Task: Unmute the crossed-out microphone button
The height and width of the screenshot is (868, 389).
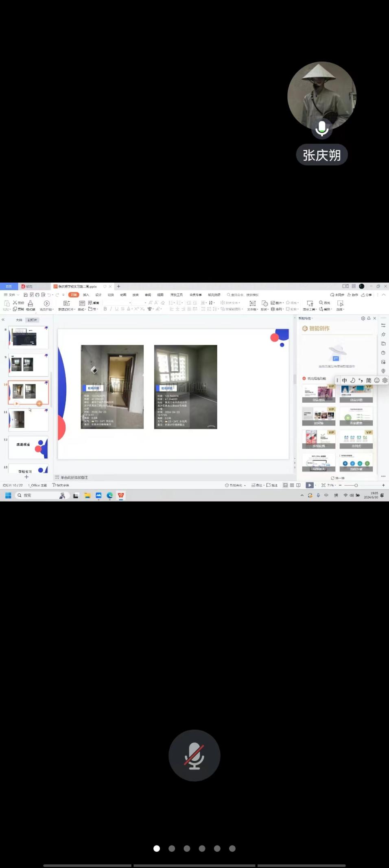Action: click(194, 755)
